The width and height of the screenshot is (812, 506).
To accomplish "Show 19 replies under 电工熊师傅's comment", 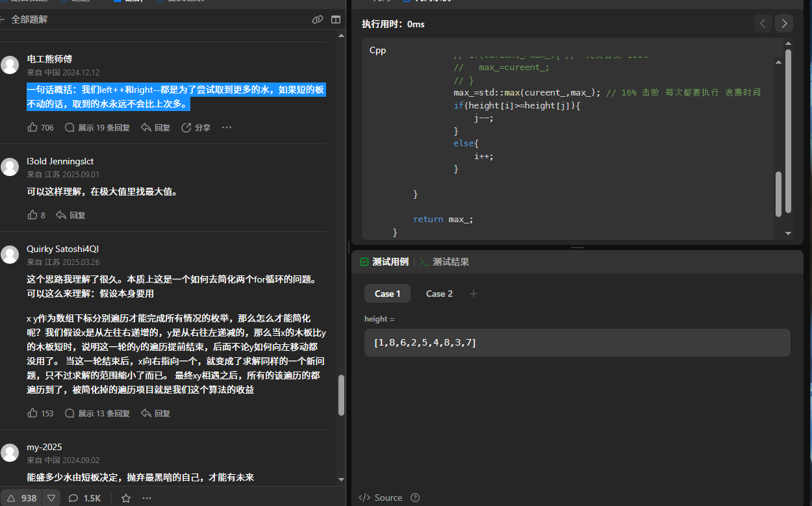I will [x=97, y=127].
